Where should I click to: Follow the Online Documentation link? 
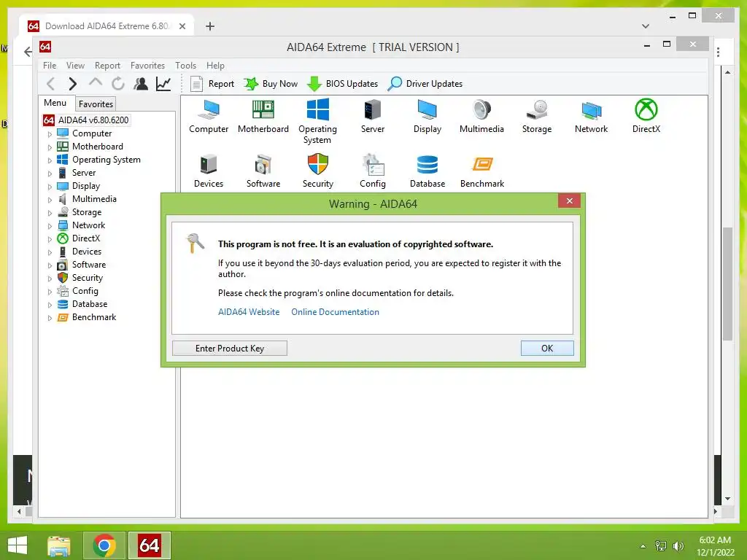(336, 312)
